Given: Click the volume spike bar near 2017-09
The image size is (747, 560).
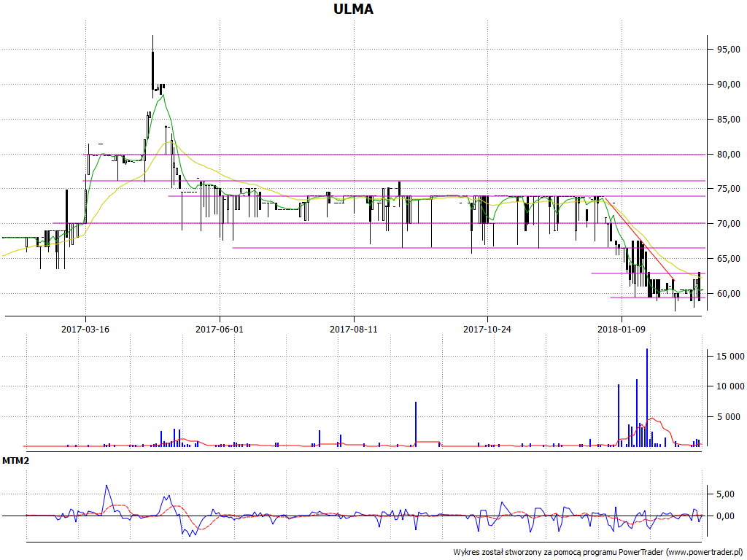Looking at the screenshot, I should (x=415, y=424).
